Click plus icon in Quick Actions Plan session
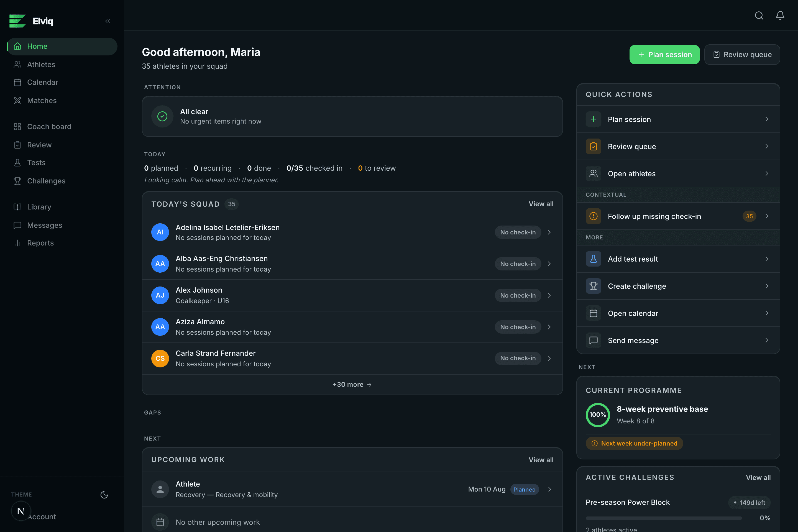The image size is (798, 532). pyautogui.click(x=593, y=119)
